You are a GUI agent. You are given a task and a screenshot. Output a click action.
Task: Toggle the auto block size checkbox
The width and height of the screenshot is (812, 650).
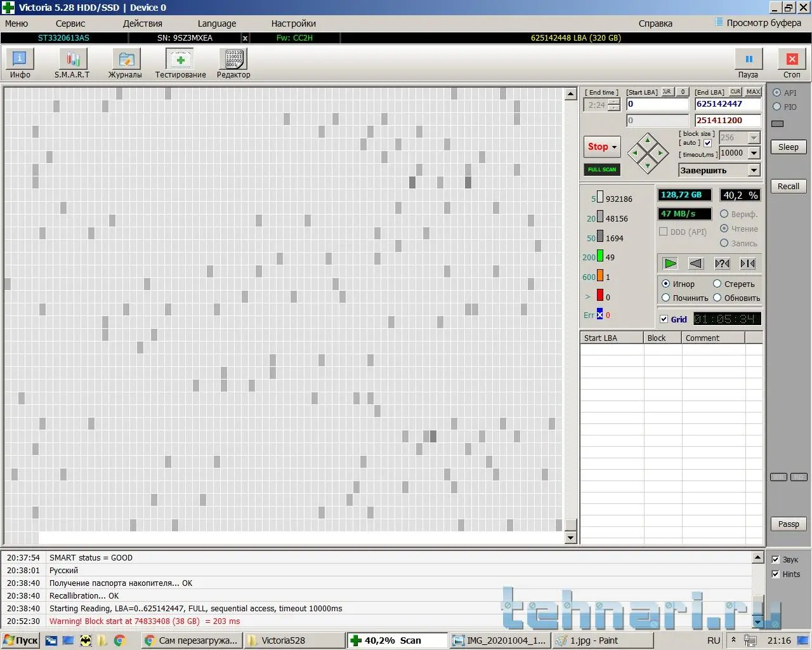[x=708, y=143]
